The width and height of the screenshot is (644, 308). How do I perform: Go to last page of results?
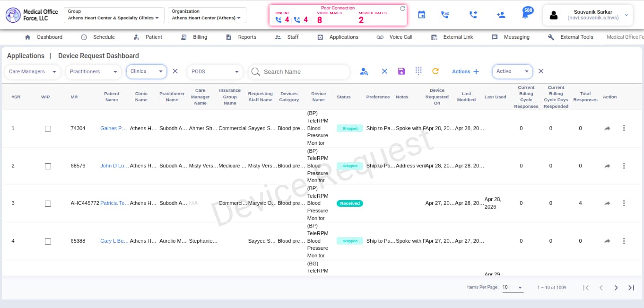tap(631, 288)
